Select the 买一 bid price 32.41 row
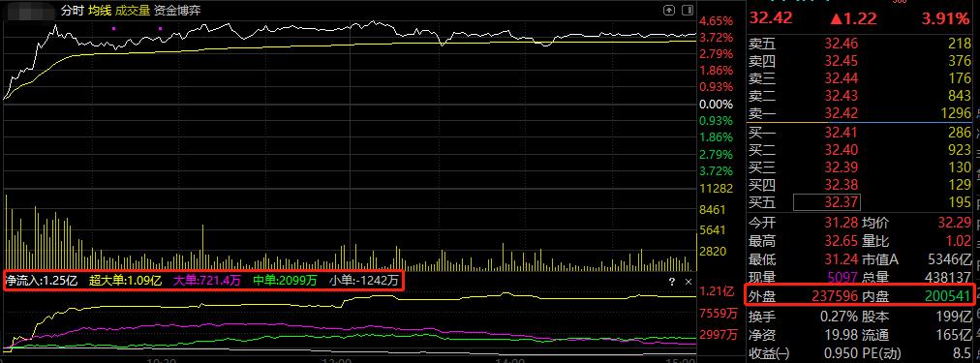This screenshot has width=980, height=363. click(860, 133)
